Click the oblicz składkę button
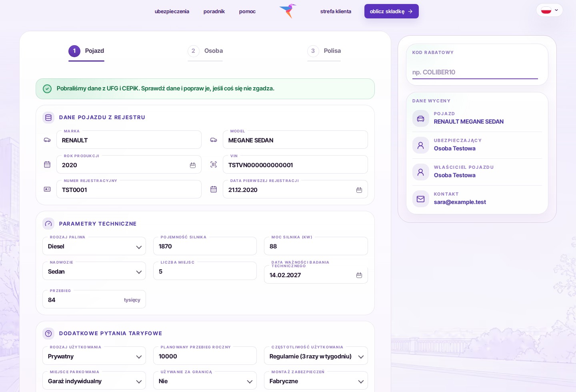 392,11
